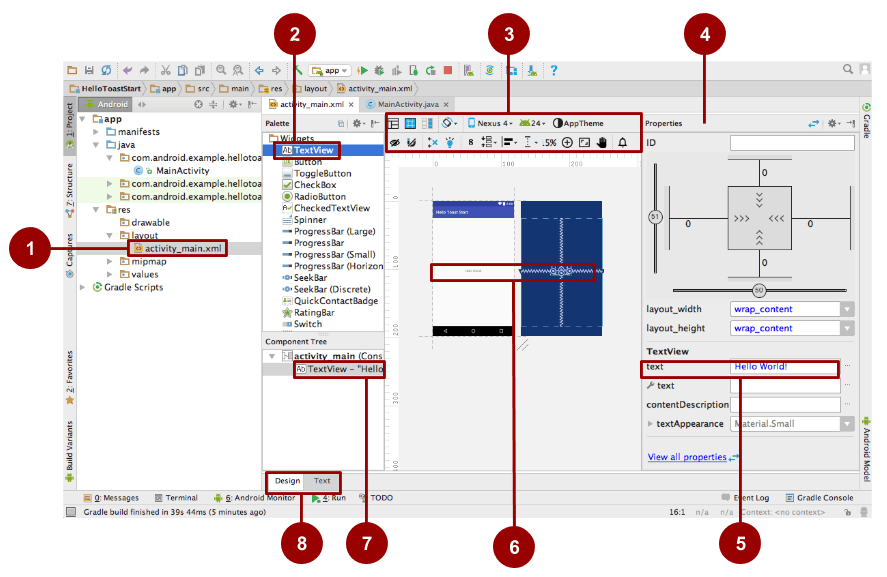
Task: Click the Debug app toolbar icon
Action: (379, 70)
